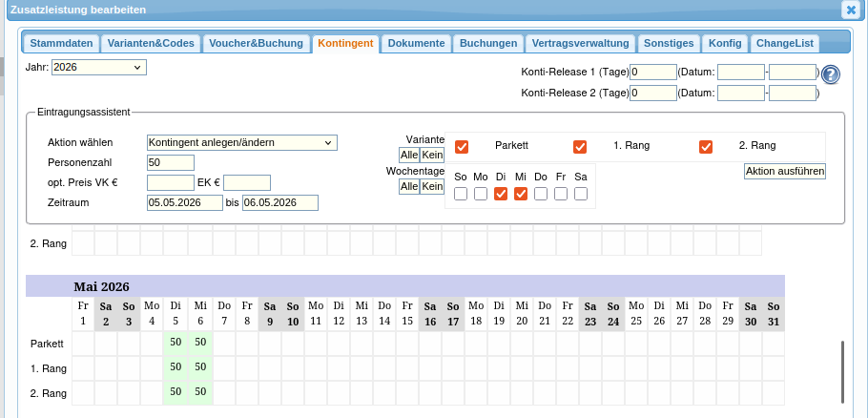Enable the So weekday checkbox
Viewport: 868px width, 418px height.
[461, 194]
